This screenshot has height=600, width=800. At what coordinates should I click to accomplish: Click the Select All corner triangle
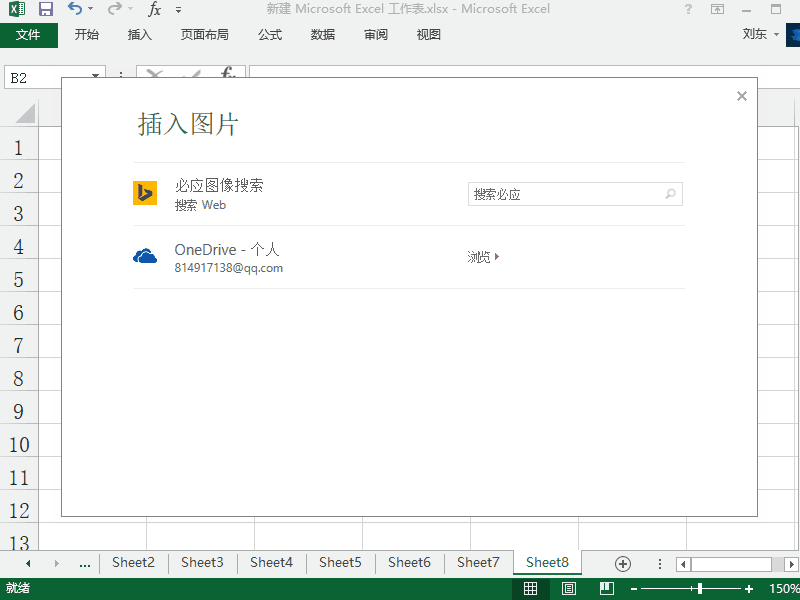(x=24, y=113)
